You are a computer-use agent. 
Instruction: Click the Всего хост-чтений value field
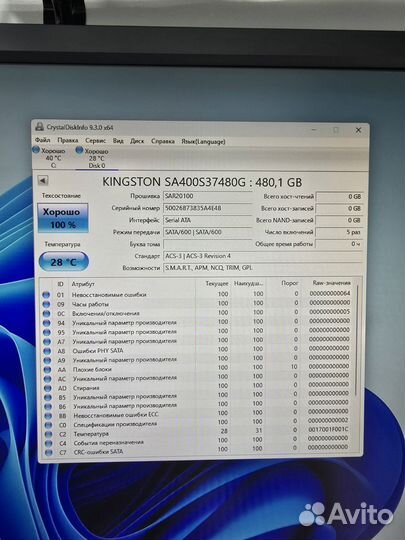pos(339,197)
